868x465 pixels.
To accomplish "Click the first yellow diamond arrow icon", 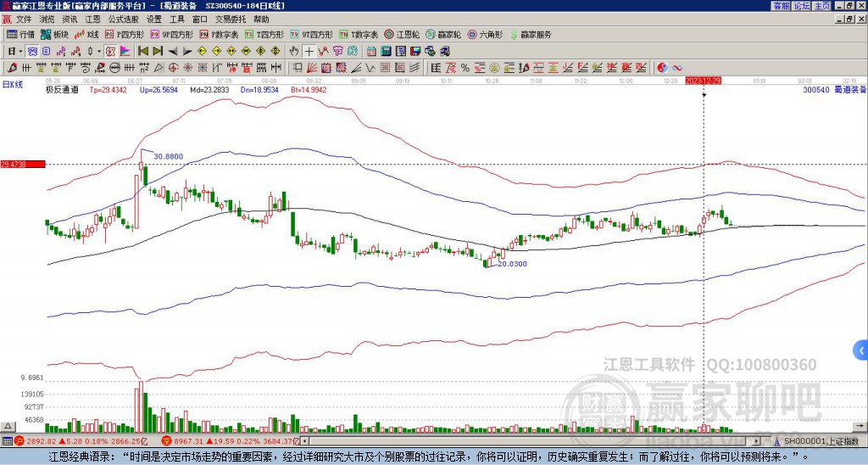I will coord(202,51).
